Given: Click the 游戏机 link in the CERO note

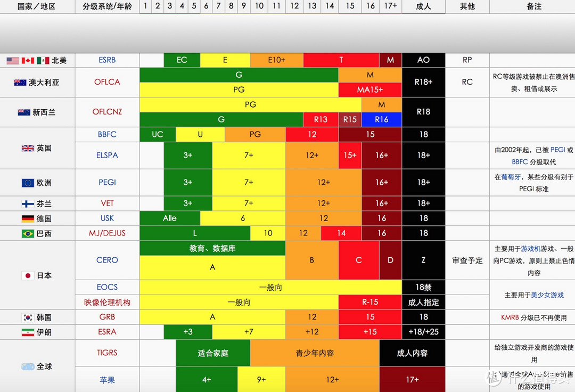Looking at the screenshot, I should [x=531, y=249].
